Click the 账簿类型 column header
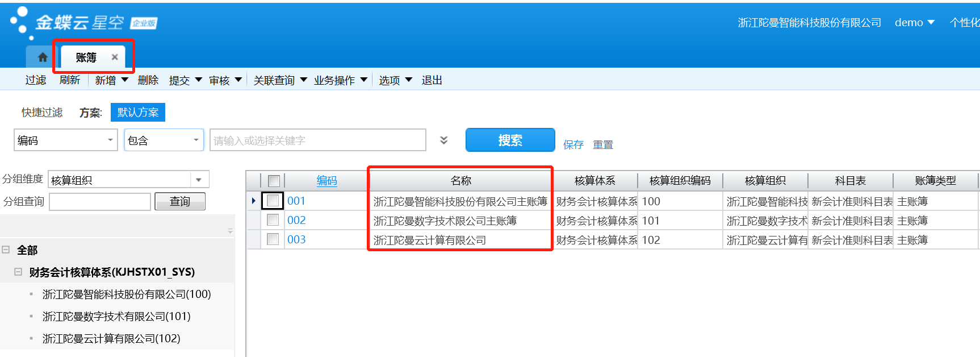The height and width of the screenshot is (357, 980). pos(936,181)
